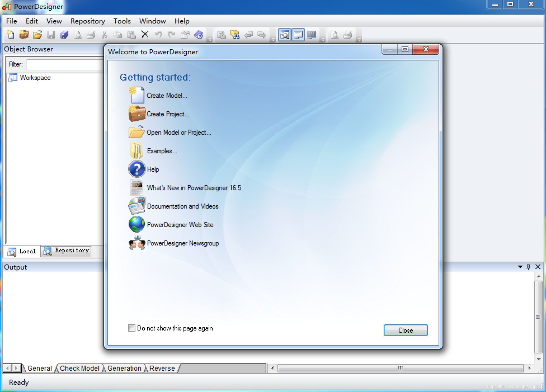Screen dimensions: 546x392
Task: Select the Workspace tree node
Action: [x=35, y=78]
